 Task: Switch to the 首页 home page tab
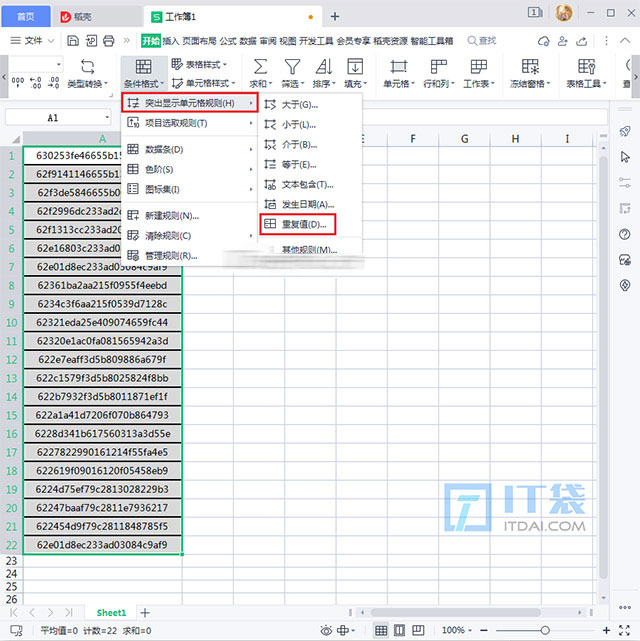click(26, 16)
